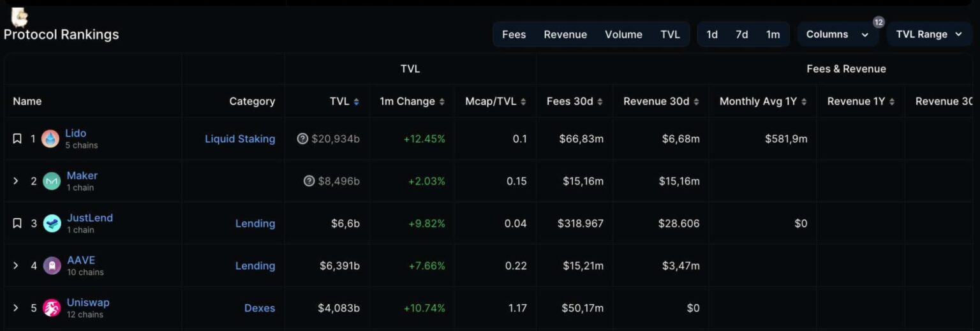Switch the time range to 7d
The height and width of the screenshot is (331, 980).
pos(741,34)
